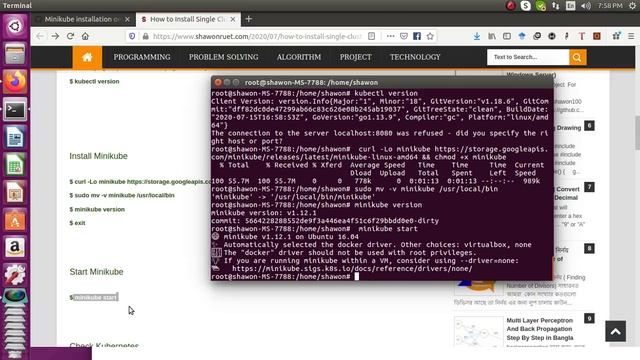Click the orange square extension icon
Screen dimensions: 640x360
(597, 36)
